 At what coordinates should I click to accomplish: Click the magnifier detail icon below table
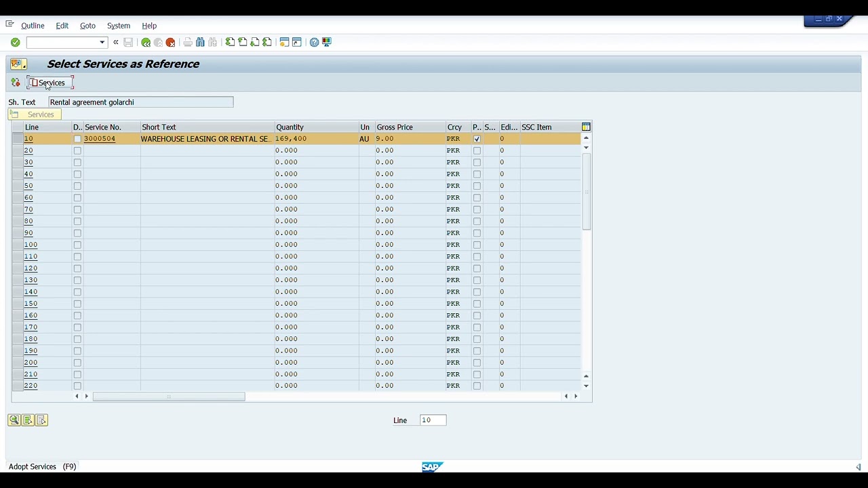(14, 420)
